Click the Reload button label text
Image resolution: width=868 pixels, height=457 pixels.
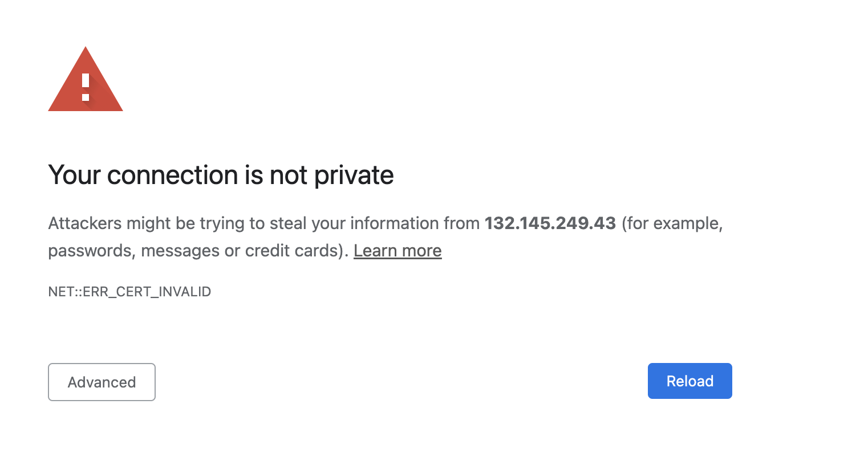(x=689, y=381)
